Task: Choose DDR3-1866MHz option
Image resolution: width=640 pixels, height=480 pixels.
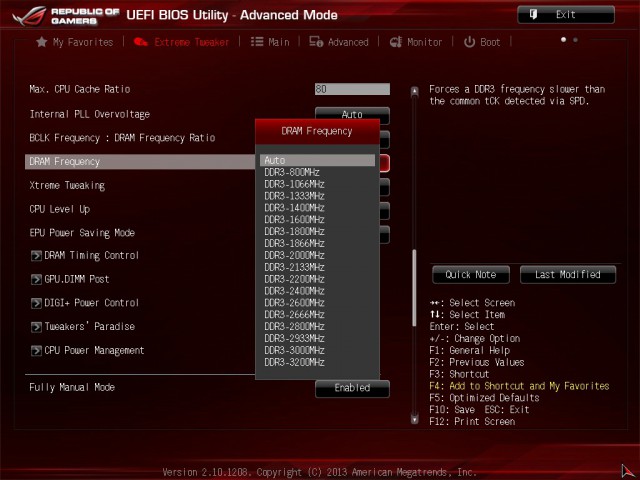Action: click(x=317, y=243)
